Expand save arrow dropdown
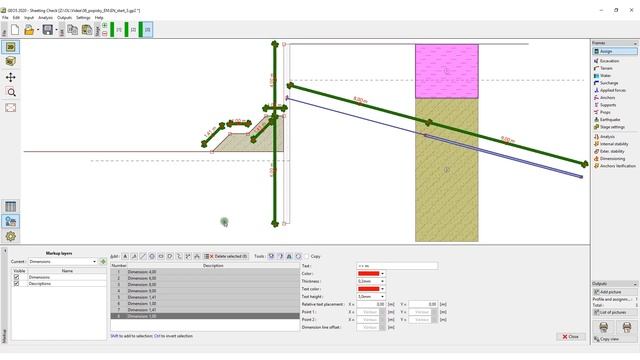 pos(56,30)
